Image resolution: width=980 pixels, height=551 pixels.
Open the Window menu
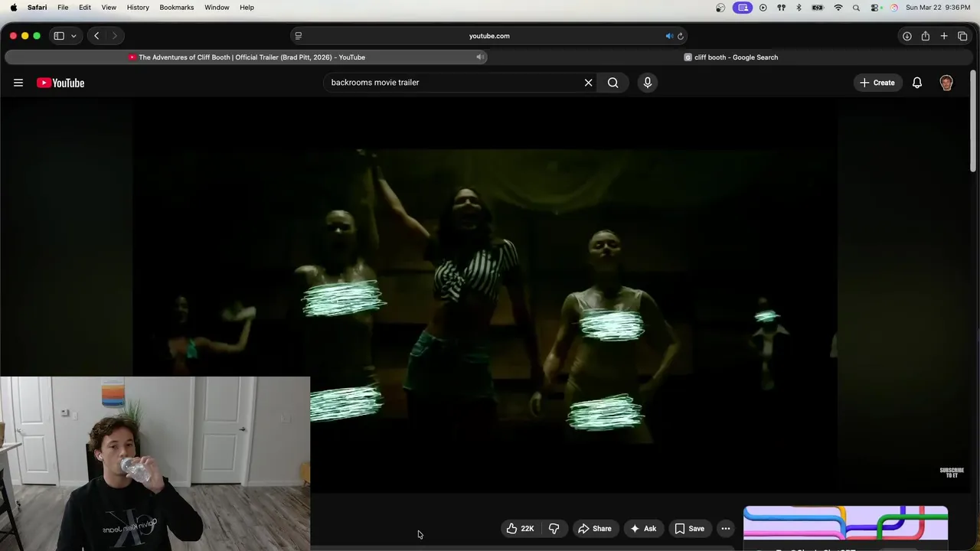[217, 8]
